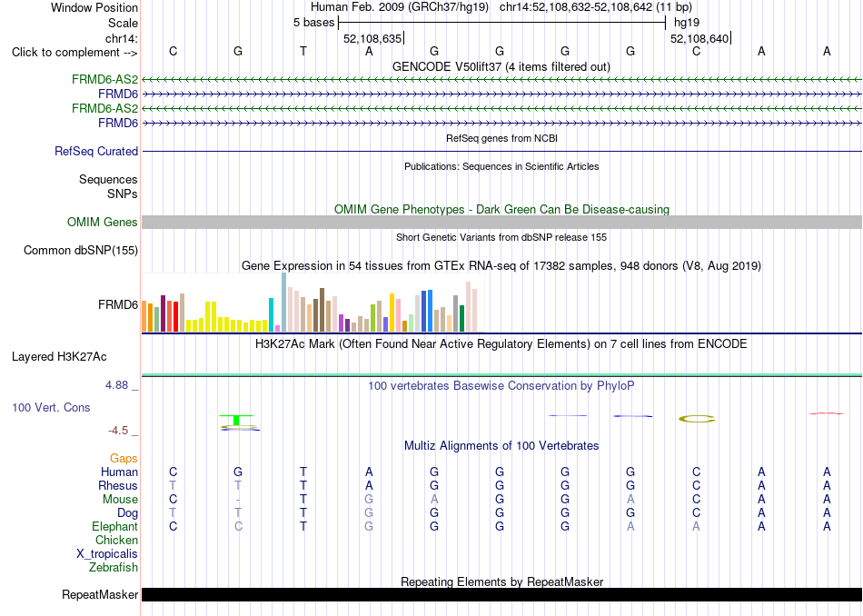Image resolution: width=863 pixels, height=616 pixels.
Task: Open the GENCODE V50lift37 track title
Action: pyautogui.click(x=501, y=66)
